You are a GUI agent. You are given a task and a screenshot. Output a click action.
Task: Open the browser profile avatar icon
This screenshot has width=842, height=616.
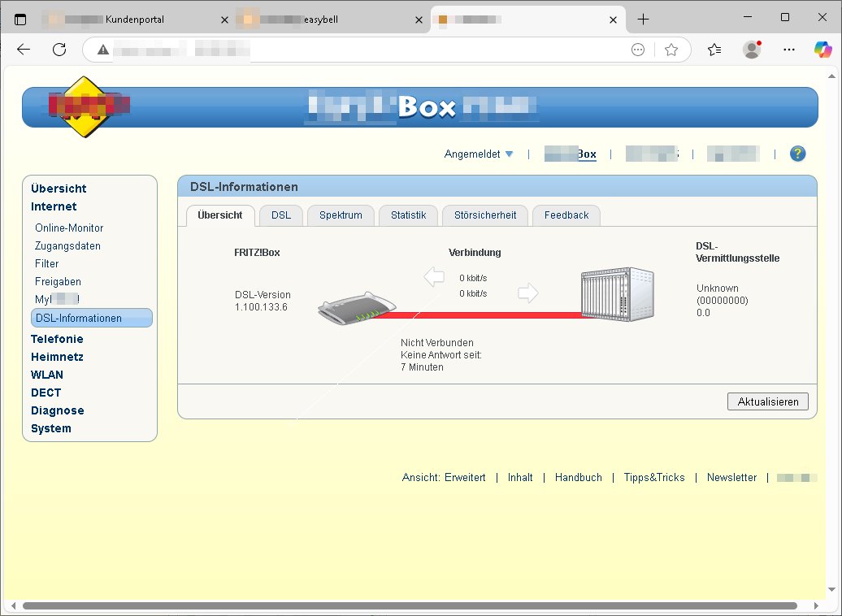[752, 50]
